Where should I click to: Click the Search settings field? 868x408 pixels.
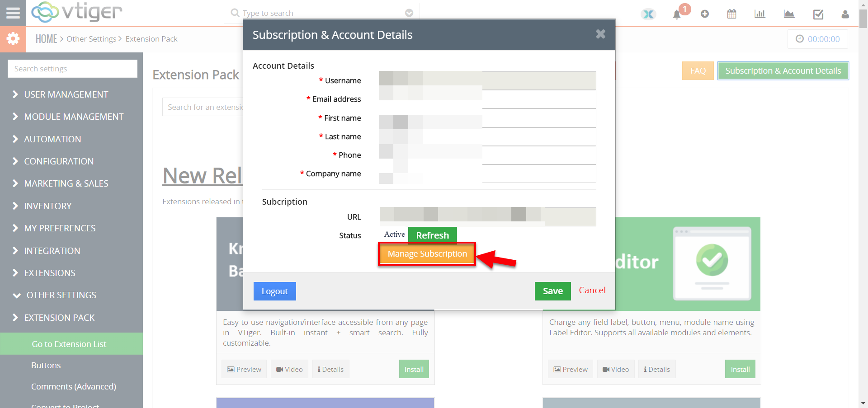pos(72,69)
